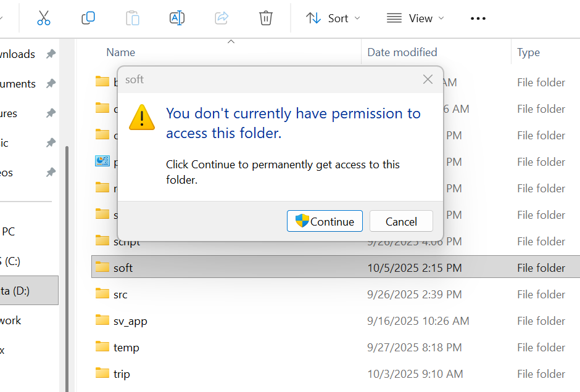Click Continue to get folder access

[x=325, y=221]
